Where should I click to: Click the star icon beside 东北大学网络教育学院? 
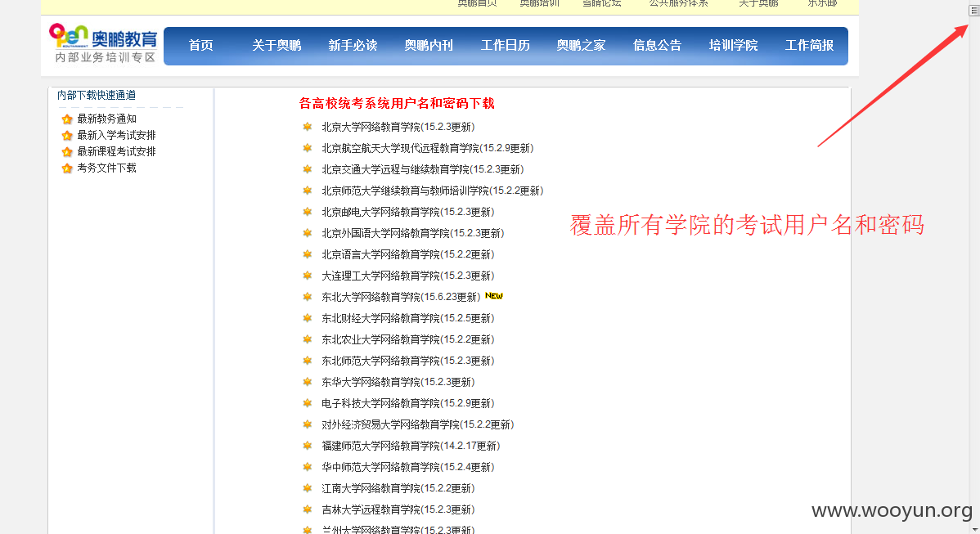click(x=307, y=297)
